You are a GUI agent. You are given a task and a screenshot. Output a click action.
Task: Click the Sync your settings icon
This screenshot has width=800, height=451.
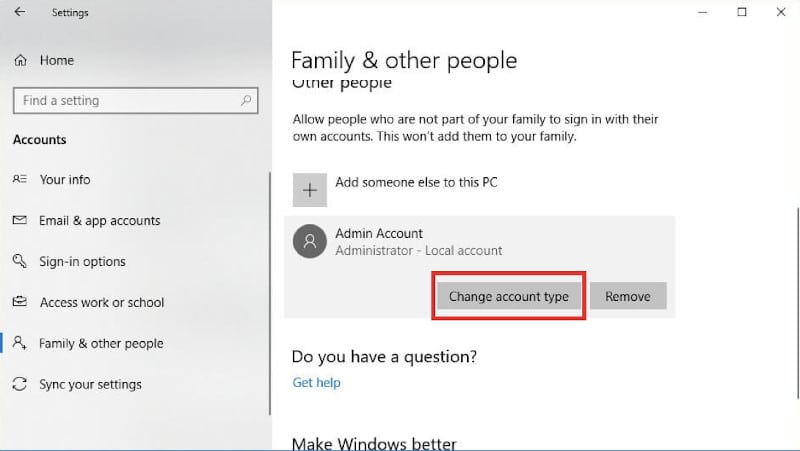point(19,384)
